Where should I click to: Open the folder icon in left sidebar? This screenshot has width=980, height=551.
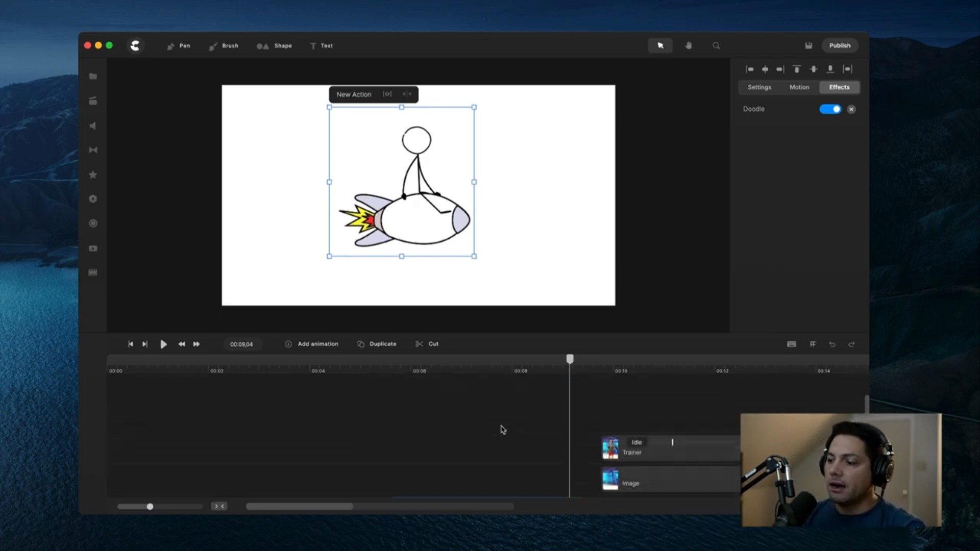click(x=93, y=77)
